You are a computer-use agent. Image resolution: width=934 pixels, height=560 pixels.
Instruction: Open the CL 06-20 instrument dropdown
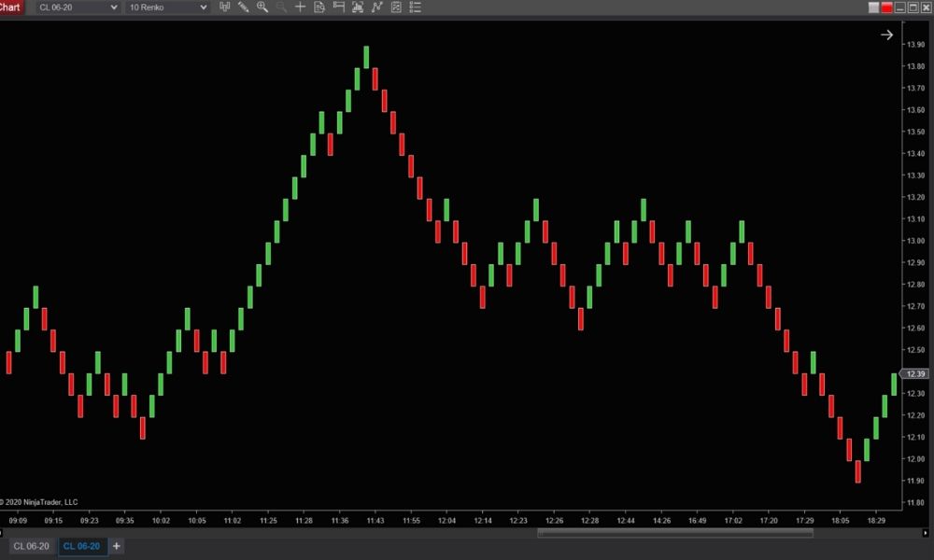coord(77,7)
